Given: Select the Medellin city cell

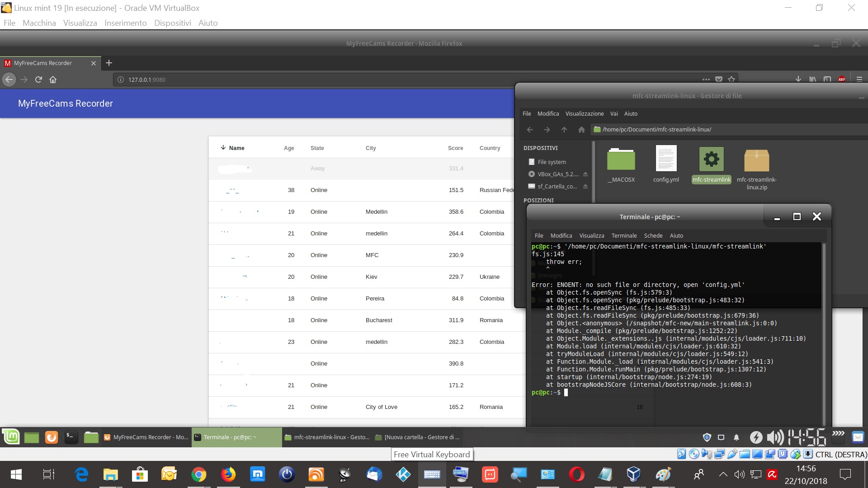Looking at the screenshot, I should pos(377,212).
